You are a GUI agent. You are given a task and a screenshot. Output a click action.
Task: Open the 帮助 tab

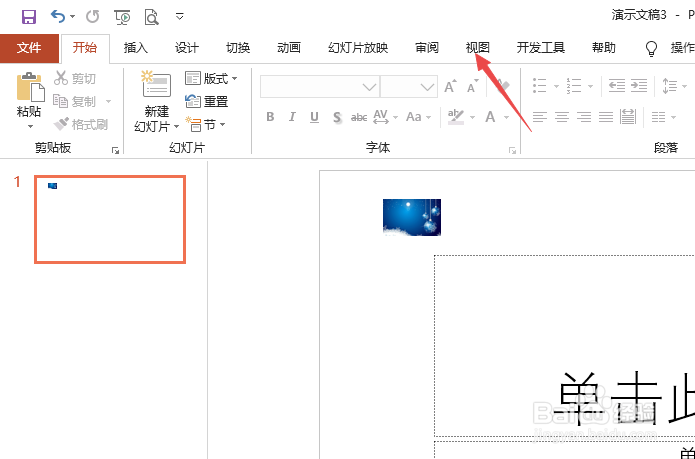tap(604, 48)
